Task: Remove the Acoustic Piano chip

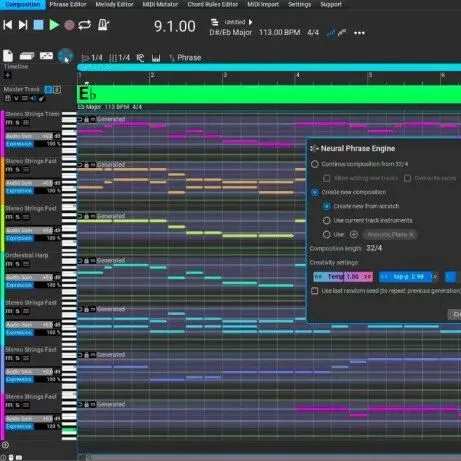Action: pos(411,235)
